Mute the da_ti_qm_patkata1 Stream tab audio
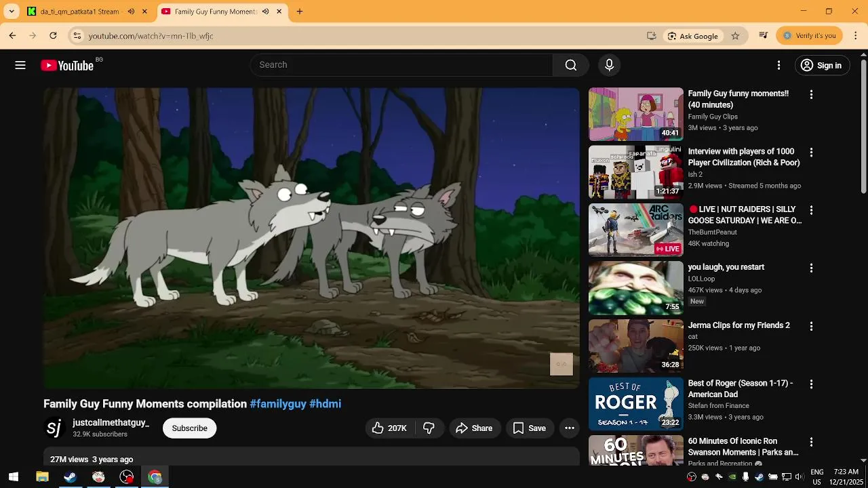 coord(131,12)
